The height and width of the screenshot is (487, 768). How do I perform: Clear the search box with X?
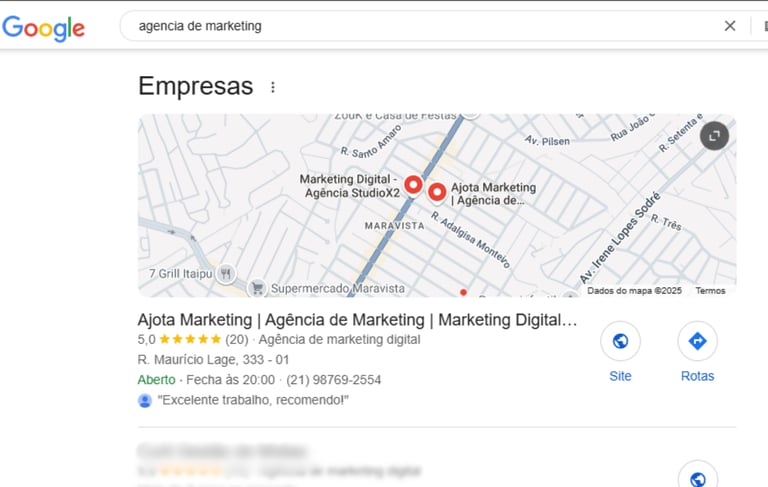[x=730, y=26]
